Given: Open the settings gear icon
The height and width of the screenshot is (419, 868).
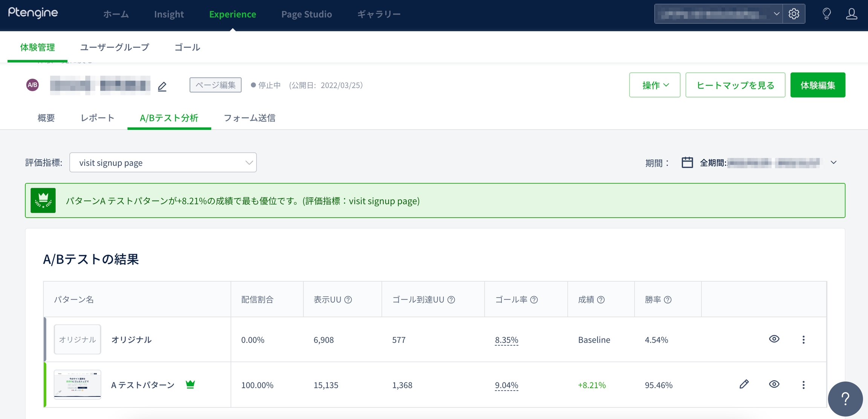Looking at the screenshot, I should 794,14.
